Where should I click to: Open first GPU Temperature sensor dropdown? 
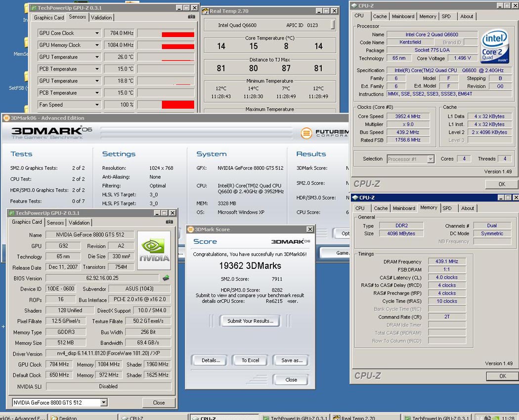[x=97, y=57]
